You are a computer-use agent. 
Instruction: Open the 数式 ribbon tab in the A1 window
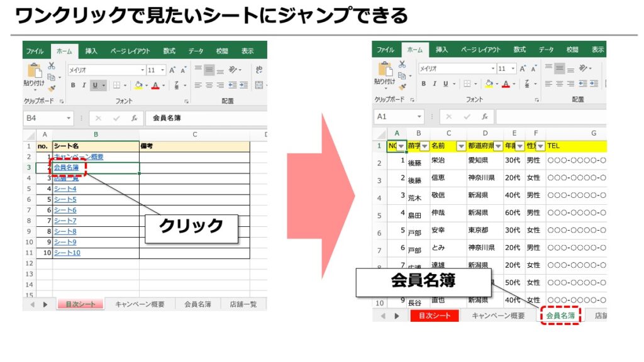click(x=519, y=50)
